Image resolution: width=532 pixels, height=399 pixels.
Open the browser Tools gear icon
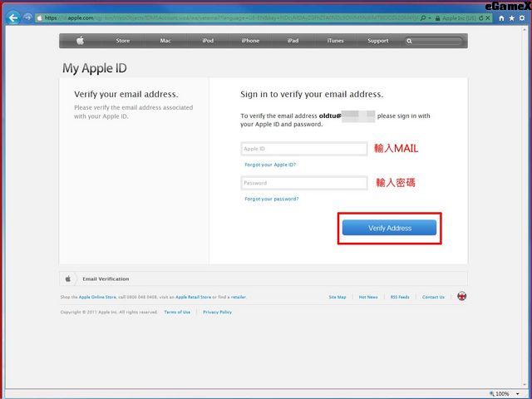(522, 18)
